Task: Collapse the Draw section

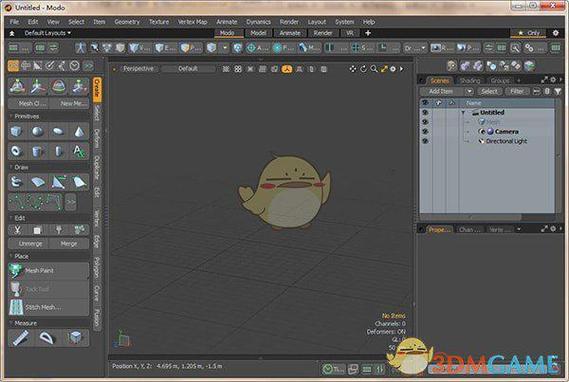Action: (x=11, y=167)
